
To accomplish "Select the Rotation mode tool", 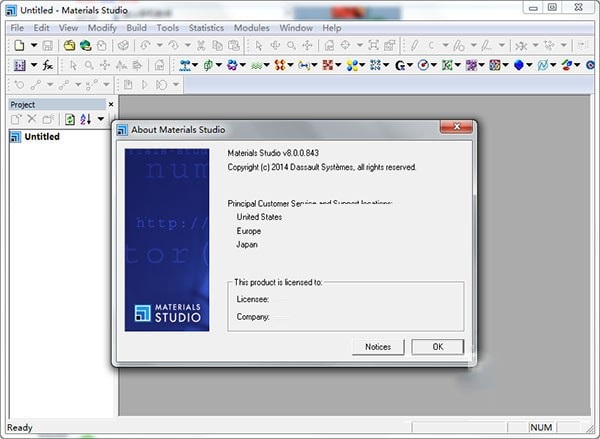I will point(275,46).
